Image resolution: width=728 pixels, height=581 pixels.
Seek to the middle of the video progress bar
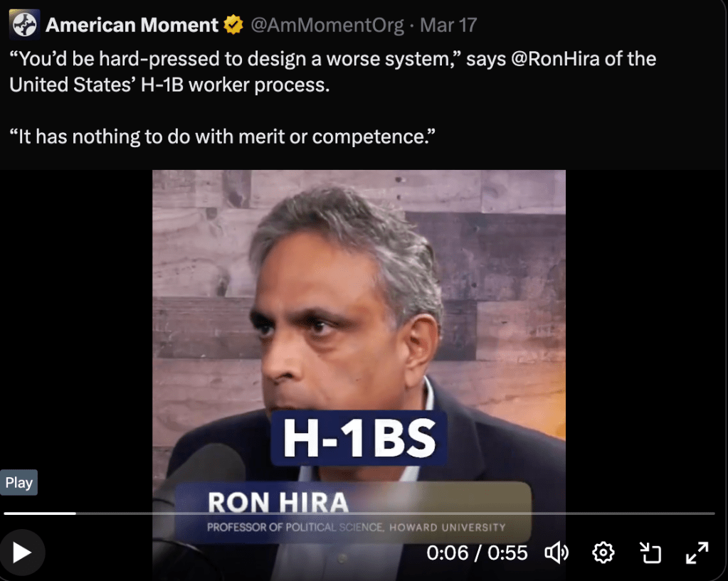pos(359,513)
